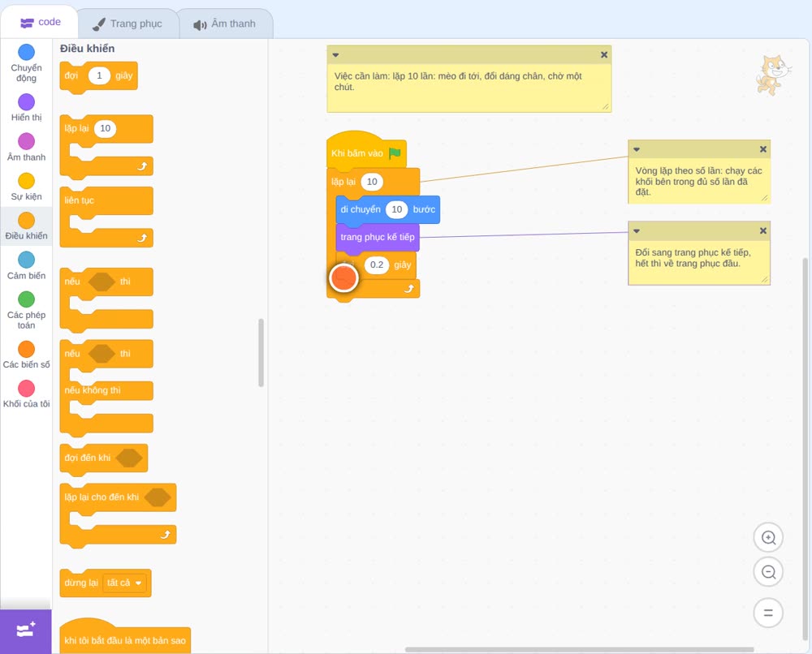Click the workspace horizontal scrollbar

pos(580,649)
